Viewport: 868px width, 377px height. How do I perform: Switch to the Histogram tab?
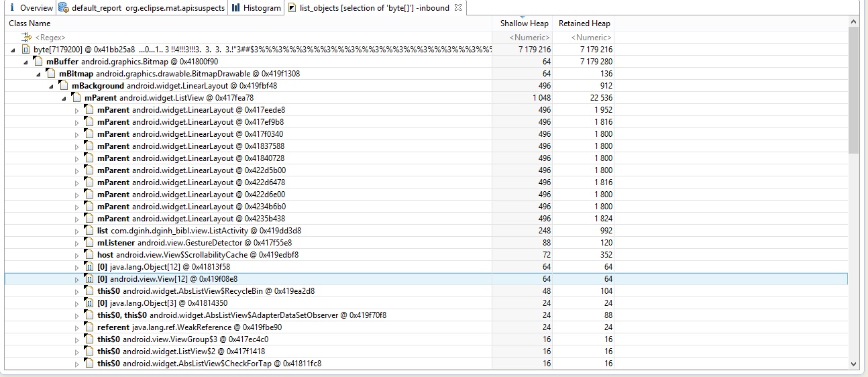tap(256, 8)
